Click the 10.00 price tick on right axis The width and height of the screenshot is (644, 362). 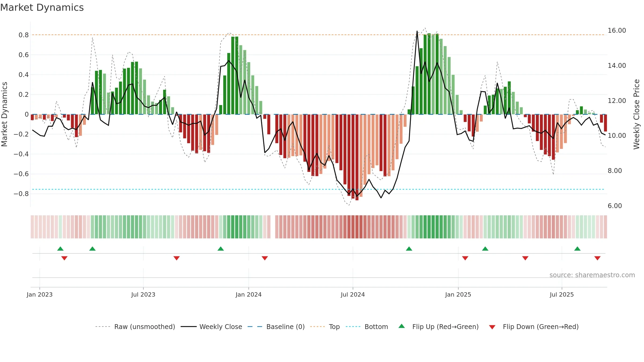click(x=617, y=136)
